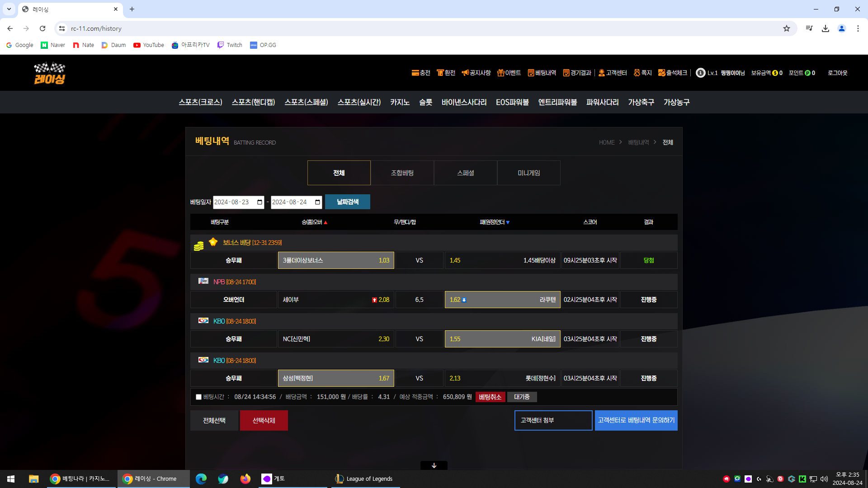The height and width of the screenshot is (488, 868).
Task: Click the address bar URL rc-11.com/history
Action: point(96,28)
